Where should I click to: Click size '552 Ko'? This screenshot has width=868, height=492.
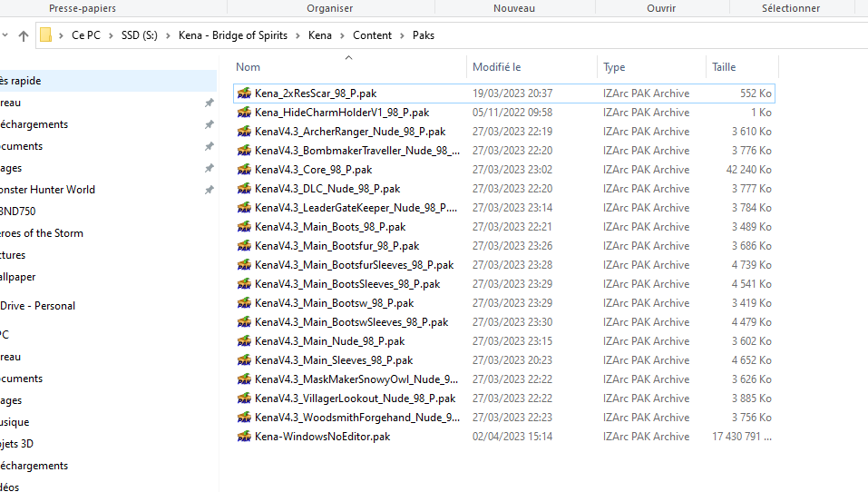756,93
